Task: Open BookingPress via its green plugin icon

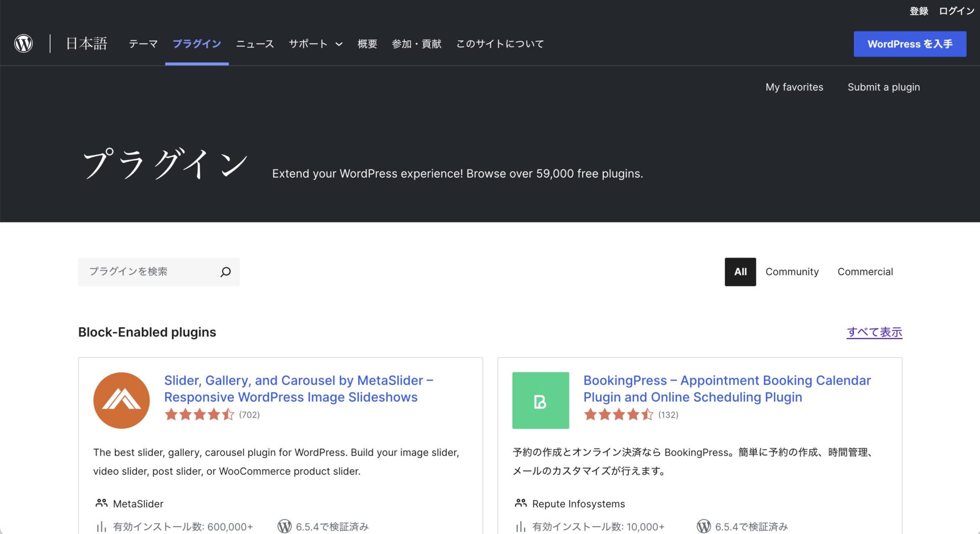Action: coord(541,400)
